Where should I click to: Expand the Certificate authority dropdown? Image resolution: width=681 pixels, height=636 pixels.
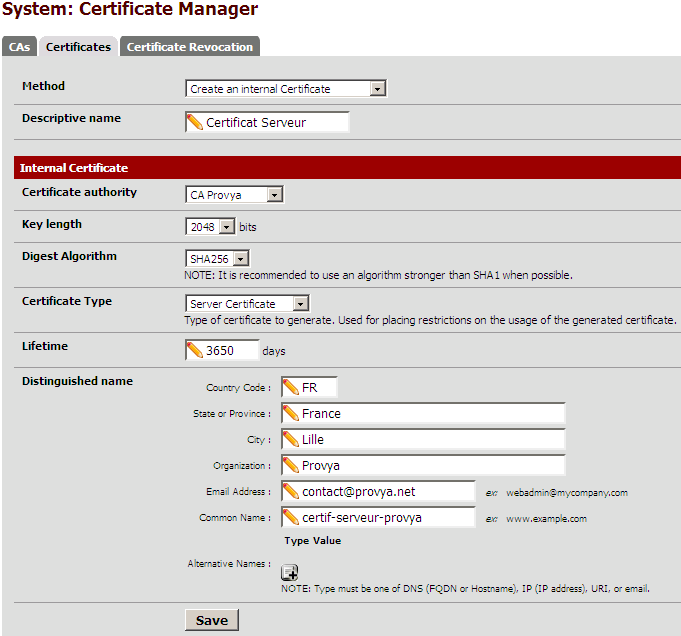(235, 195)
